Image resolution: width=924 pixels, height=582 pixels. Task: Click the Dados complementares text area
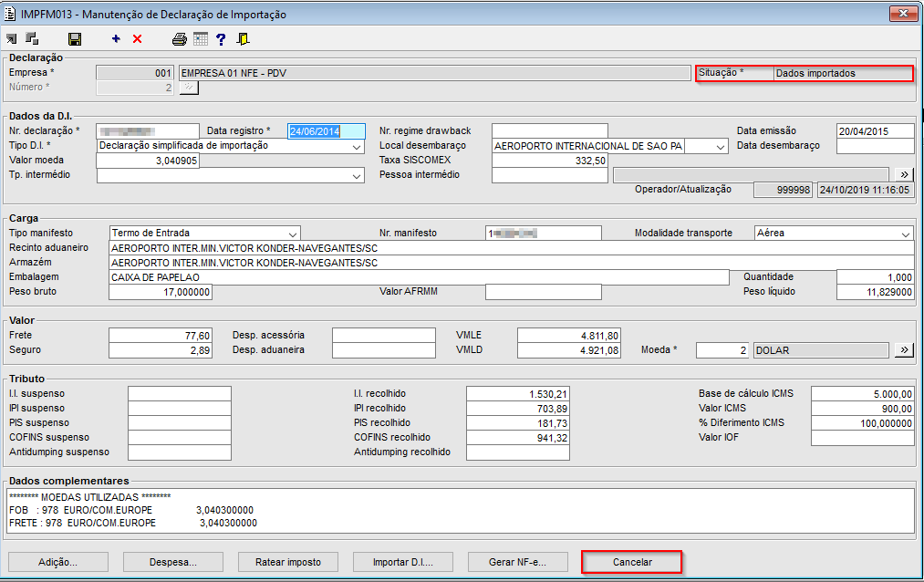461,512
